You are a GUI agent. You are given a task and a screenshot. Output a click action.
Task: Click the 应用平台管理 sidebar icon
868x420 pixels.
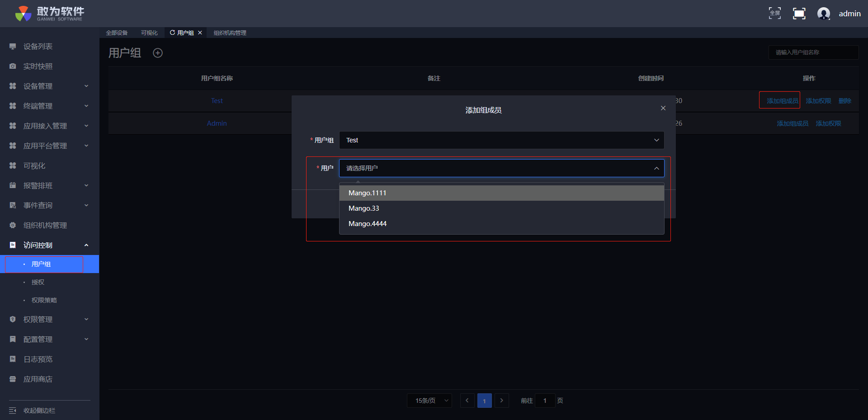(x=13, y=146)
